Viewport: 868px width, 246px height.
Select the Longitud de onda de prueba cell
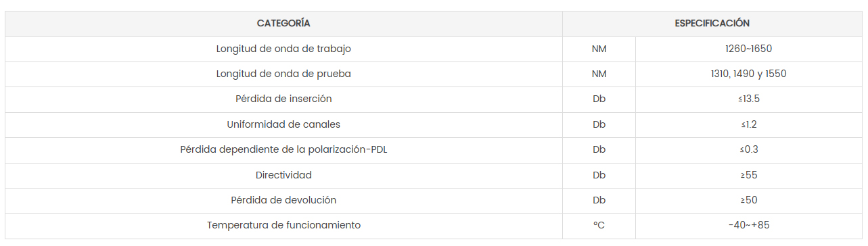pyautogui.click(x=283, y=74)
